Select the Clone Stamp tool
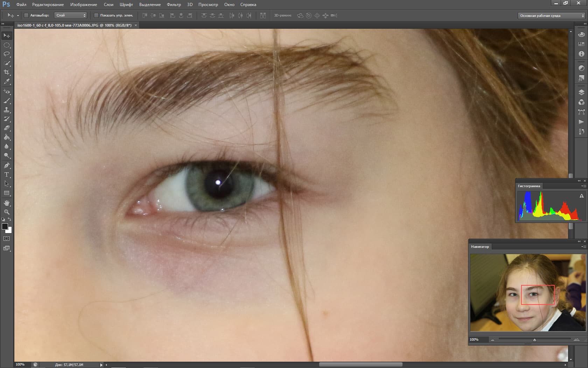Screen dimensions: 588x368 (x=7, y=110)
